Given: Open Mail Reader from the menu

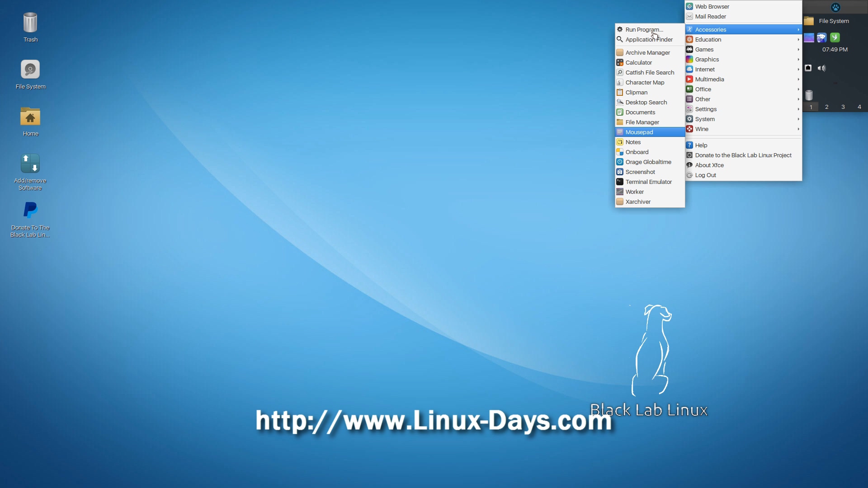Looking at the screenshot, I should click(744, 17).
